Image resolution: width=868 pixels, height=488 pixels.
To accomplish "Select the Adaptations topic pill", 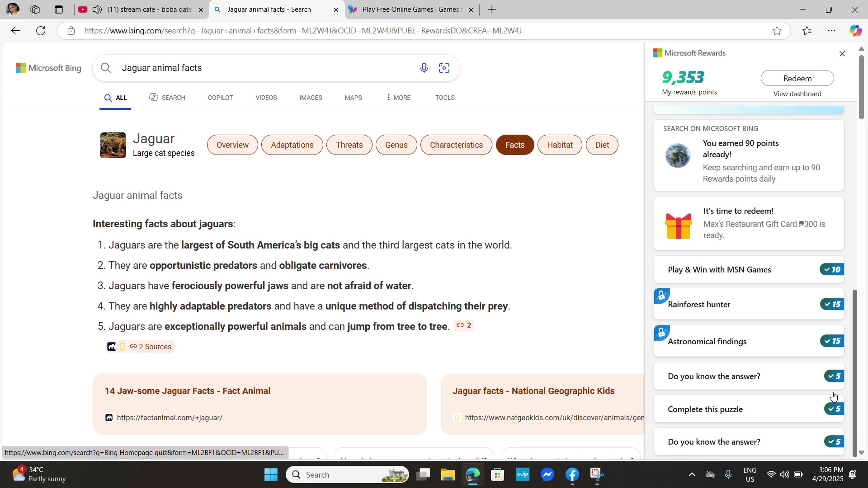I will click(x=292, y=145).
